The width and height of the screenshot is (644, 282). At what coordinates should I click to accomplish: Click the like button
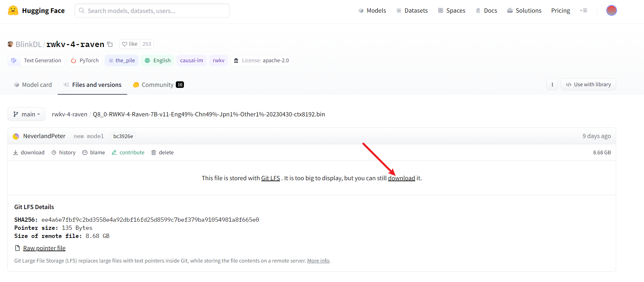(x=130, y=44)
